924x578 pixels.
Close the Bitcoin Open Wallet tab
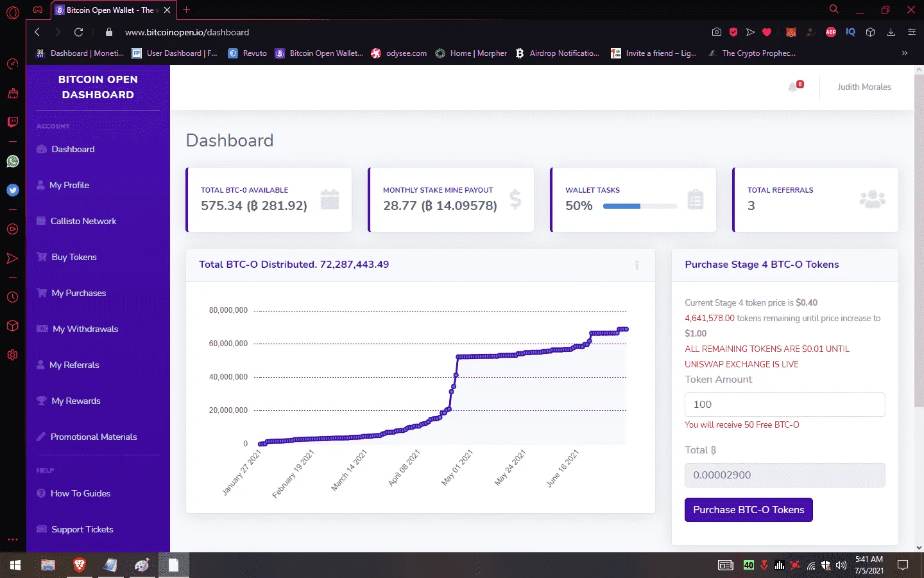click(x=167, y=10)
